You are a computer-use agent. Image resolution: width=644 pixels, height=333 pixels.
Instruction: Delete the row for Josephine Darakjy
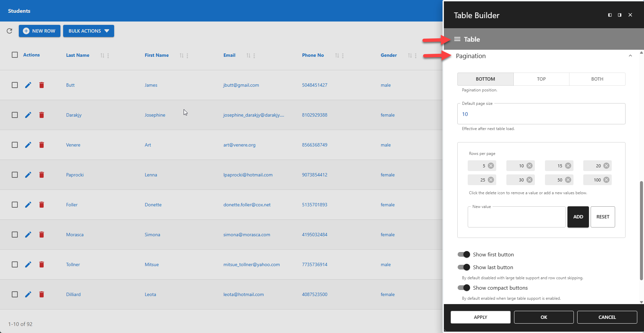[x=42, y=115]
